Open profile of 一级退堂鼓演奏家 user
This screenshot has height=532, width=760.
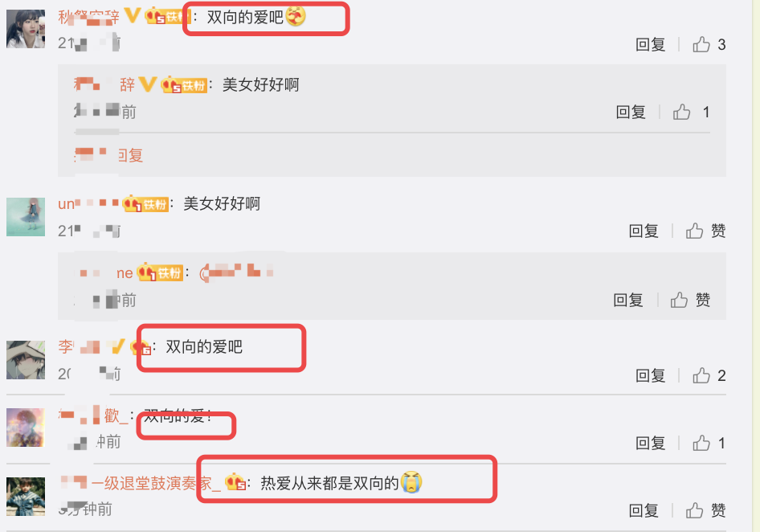coord(141,483)
